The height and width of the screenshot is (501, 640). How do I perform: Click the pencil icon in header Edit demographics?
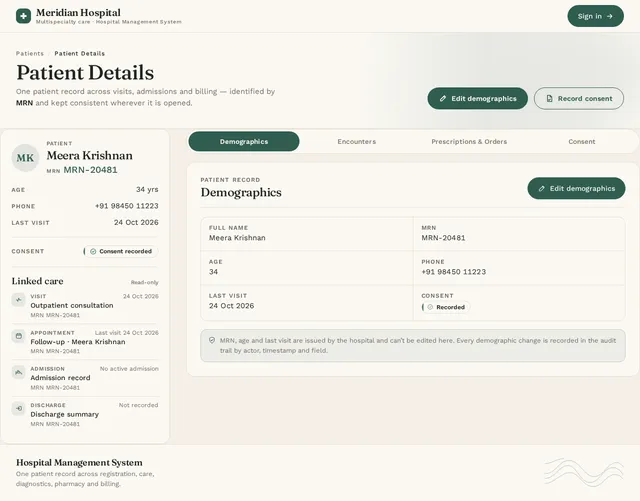443,98
